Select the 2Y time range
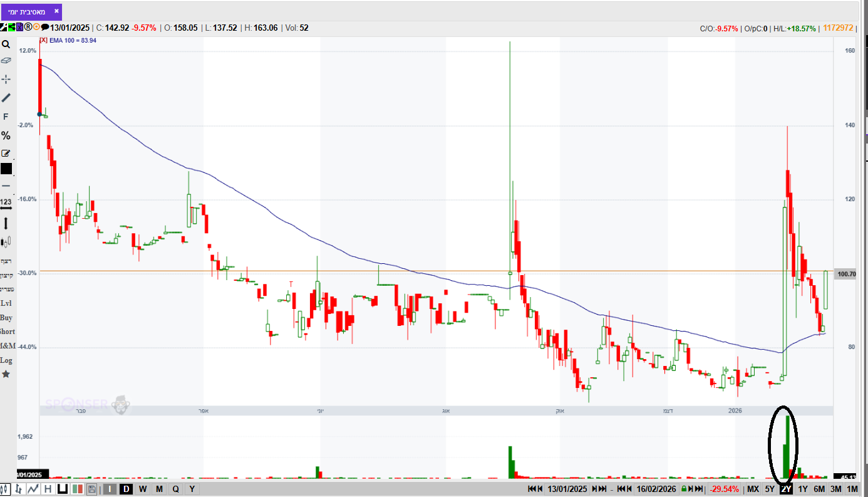The height and width of the screenshot is (497, 868). 787,489
